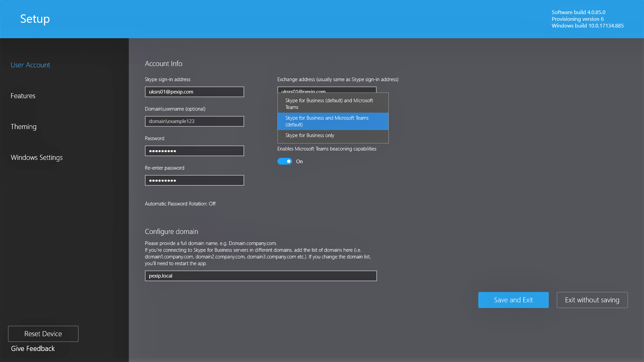
Task: Click the Skype sign-in address field
Action: 195,92
